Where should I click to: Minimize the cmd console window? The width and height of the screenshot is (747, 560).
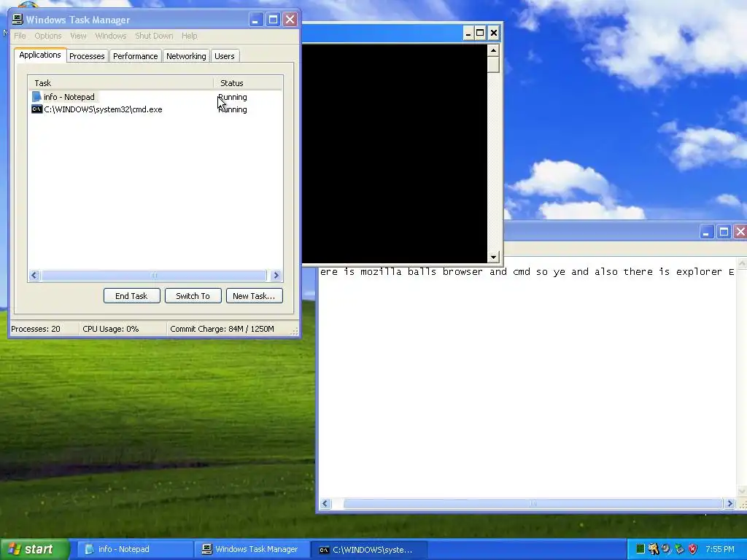pyautogui.click(x=468, y=33)
